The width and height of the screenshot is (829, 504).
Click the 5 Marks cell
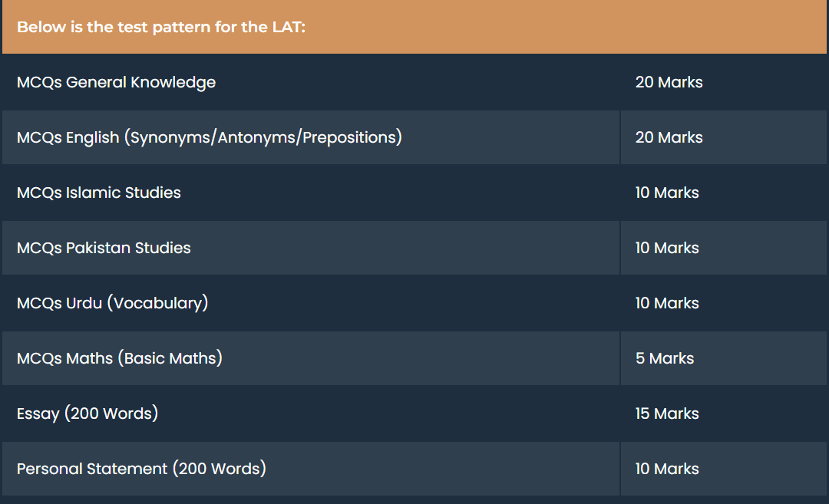point(664,358)
